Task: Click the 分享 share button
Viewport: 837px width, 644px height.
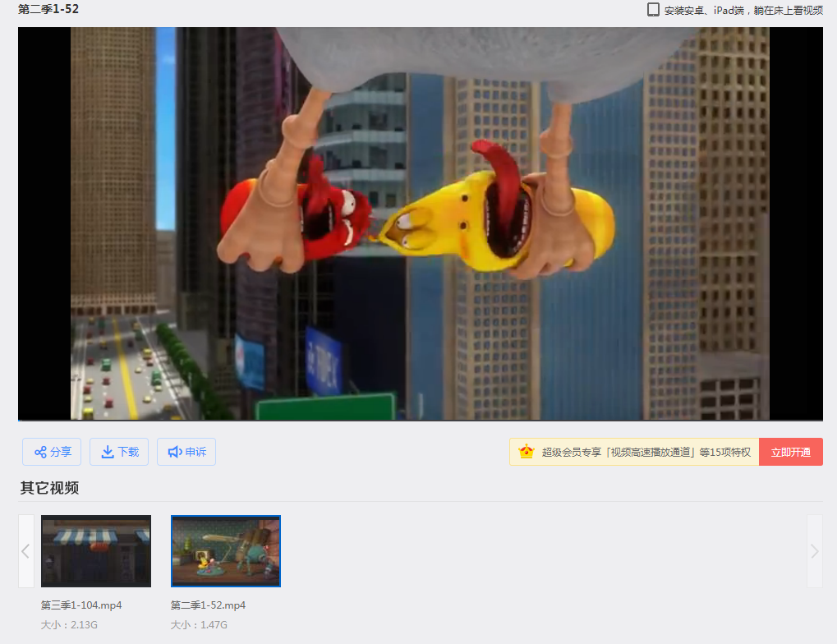Action: (x=52, y=452)
